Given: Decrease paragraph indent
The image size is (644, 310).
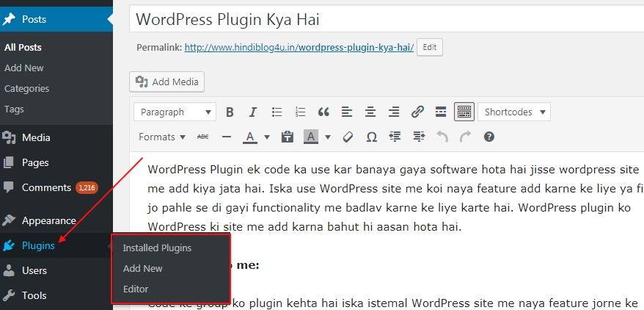Looking at the screenshot, I should pyautogui.click(x=395, y=137).
